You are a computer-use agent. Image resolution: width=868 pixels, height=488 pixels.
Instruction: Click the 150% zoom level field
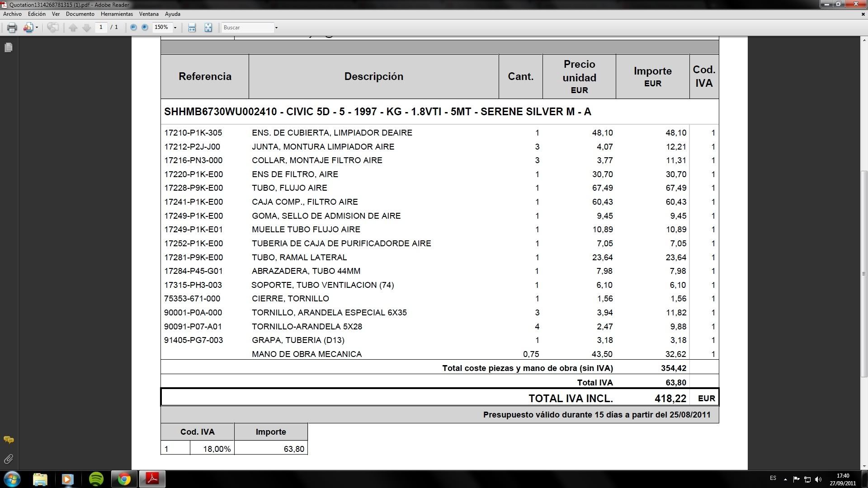[162, 27]
